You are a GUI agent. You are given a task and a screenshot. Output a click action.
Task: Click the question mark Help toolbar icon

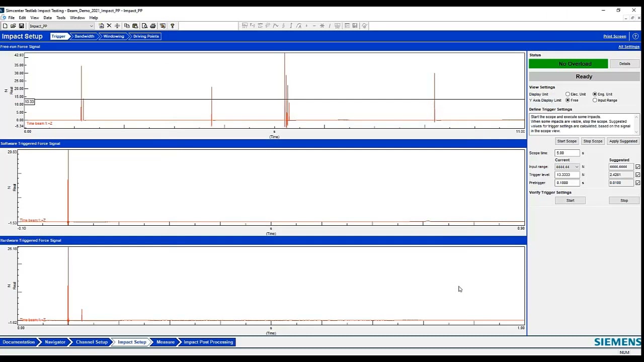click(x=172, y=26)
